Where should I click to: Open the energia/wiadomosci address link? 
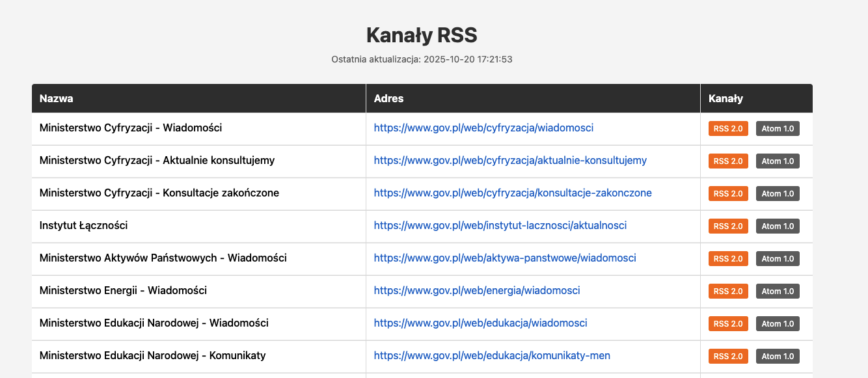click(x=477, y=291)
